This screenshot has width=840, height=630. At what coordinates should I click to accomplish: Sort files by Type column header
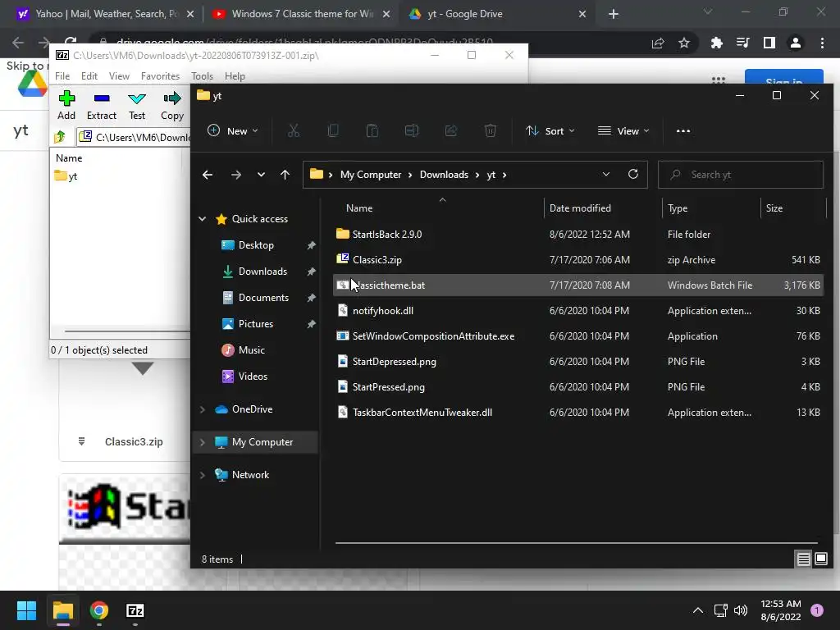pos(710,208)
